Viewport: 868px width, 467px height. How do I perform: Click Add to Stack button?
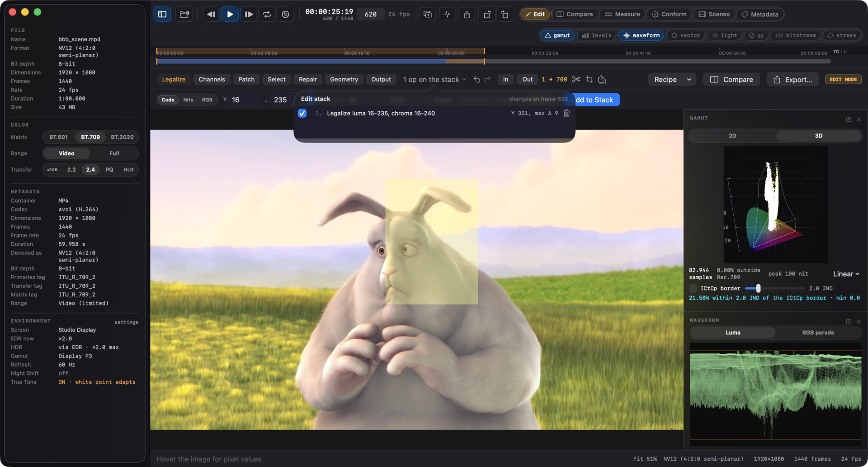click(594, 100)
